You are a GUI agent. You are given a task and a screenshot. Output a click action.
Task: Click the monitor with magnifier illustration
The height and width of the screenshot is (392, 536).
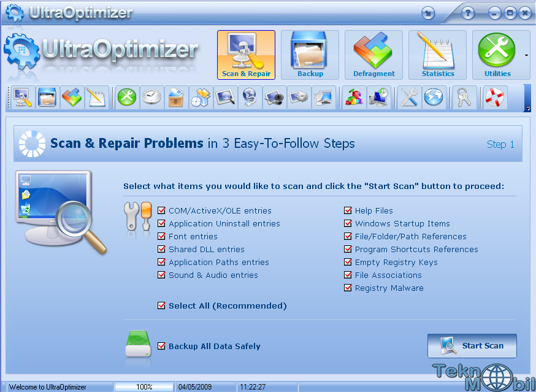coord(61,212)
